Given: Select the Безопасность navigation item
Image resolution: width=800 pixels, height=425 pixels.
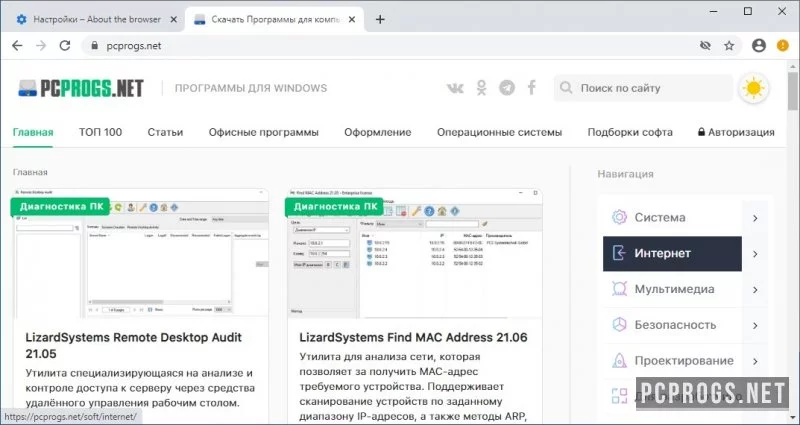Looking at the screenshot, I should (x=672, y=325).
